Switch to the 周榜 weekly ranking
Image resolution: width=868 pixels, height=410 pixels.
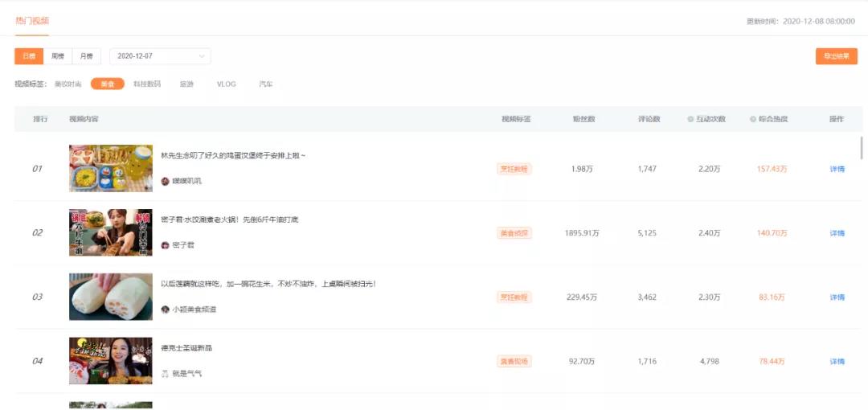[x=58, y=56]
